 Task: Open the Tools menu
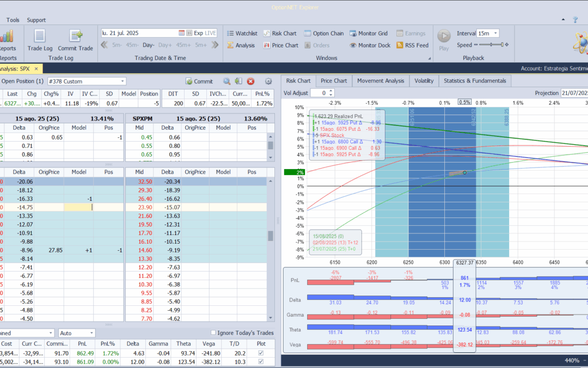coord(13,20)
